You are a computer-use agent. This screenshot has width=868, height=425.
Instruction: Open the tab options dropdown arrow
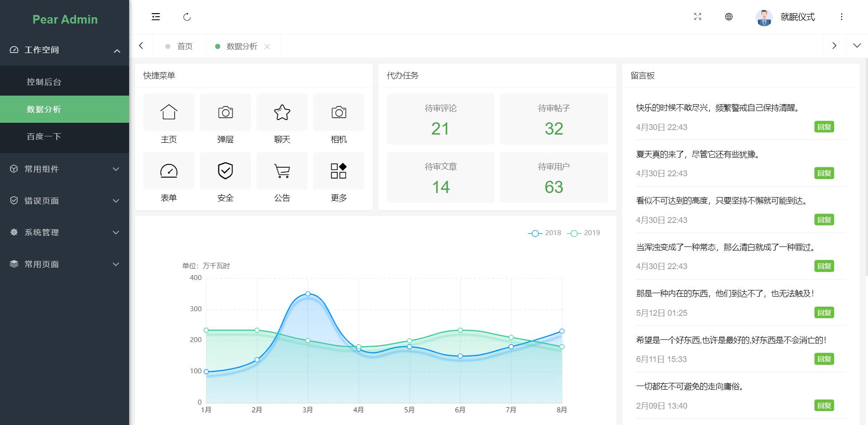coord(857,46)
